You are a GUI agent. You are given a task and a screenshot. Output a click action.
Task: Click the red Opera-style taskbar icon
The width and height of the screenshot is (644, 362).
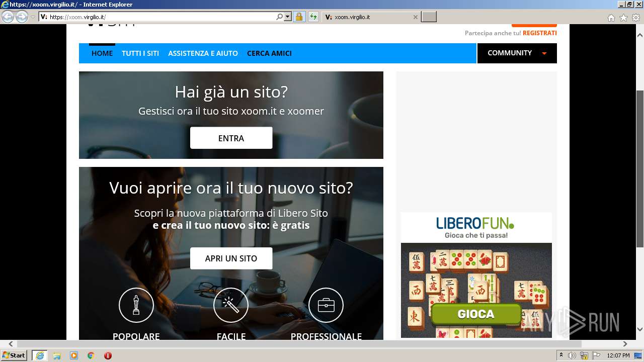click(108, 355)
